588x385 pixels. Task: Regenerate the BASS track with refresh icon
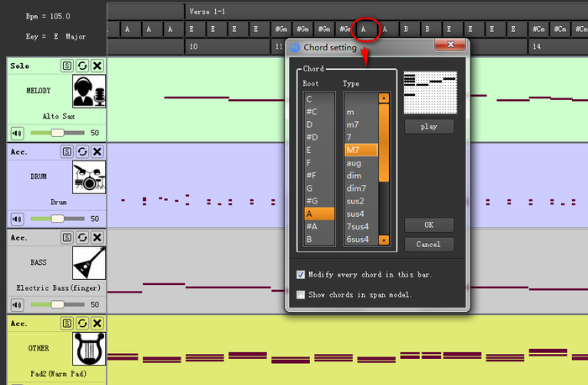tap(82, 238)
